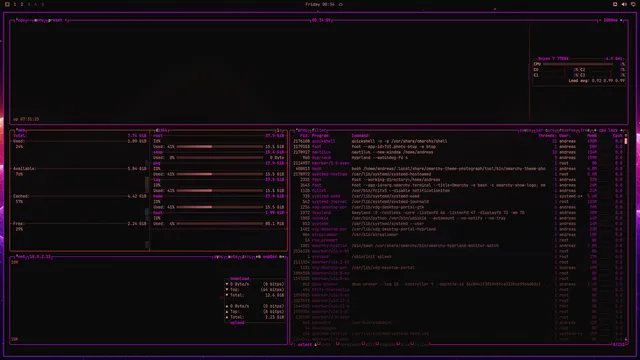Screen dimensions: 640x360
Task: Click the home disk entry
Action: coord(218,196)
